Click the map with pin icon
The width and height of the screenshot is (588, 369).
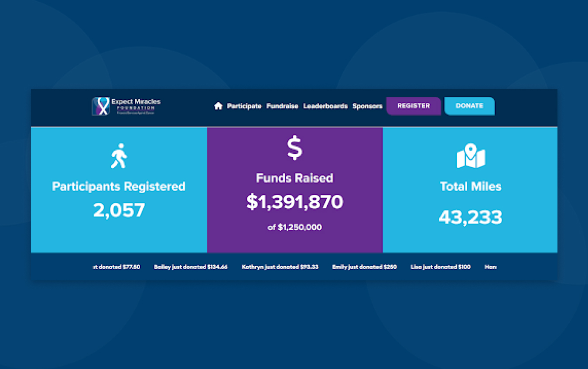click(x=470, y=156)
